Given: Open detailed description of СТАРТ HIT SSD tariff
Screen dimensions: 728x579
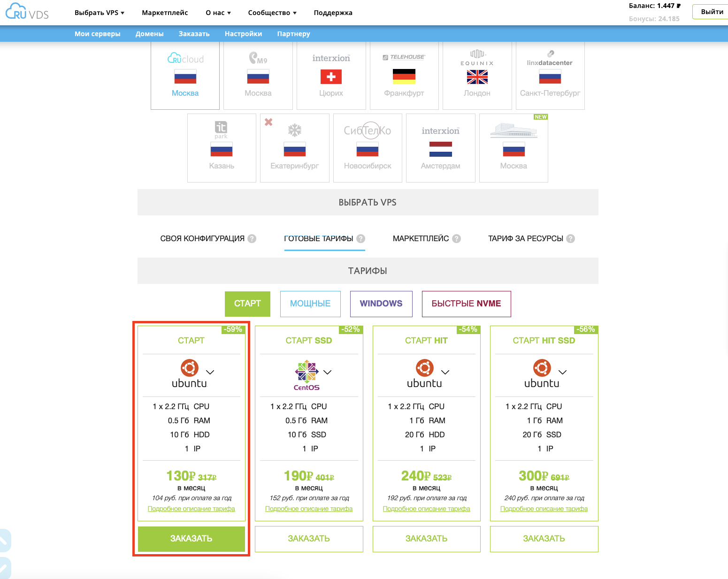Looking at the screenshot, I should [544, 509].
